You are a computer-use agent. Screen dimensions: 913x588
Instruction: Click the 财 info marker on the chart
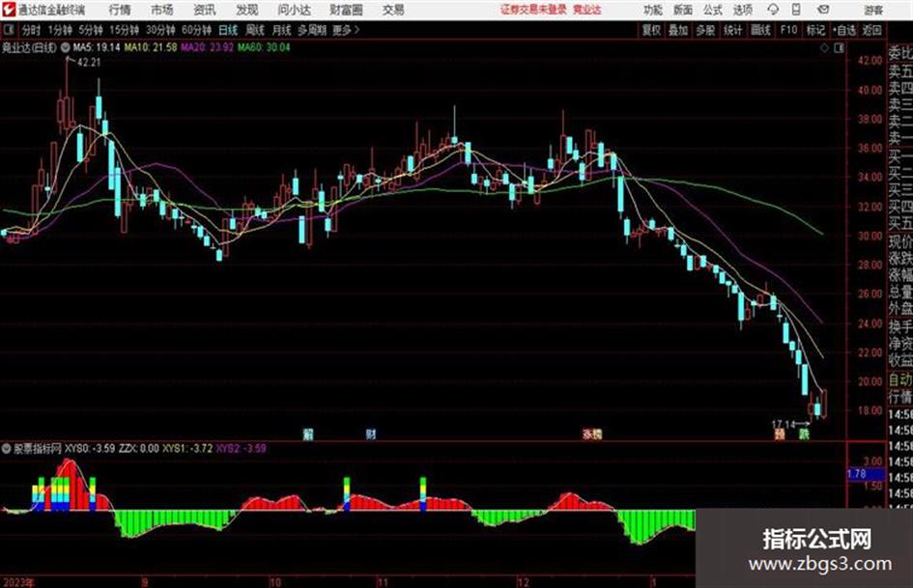click(x=371, y=434)
